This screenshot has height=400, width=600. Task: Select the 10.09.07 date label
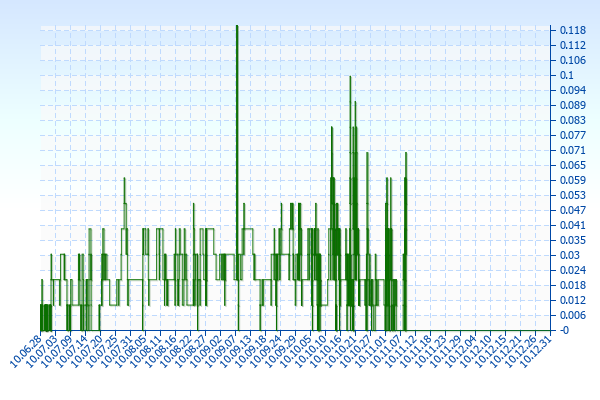(221, 351)
